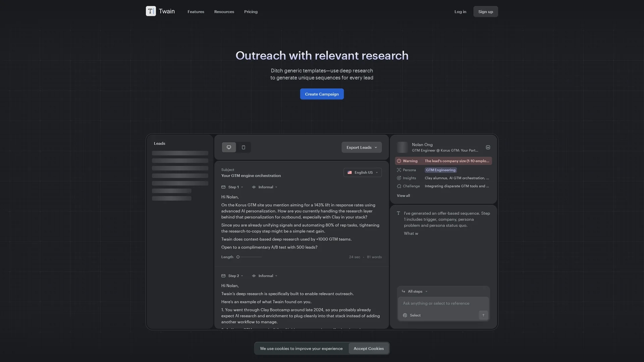The height and width of the screenshot is (362, 644).
Task: Switch to desktop preview view
Action: click(229, 147)
